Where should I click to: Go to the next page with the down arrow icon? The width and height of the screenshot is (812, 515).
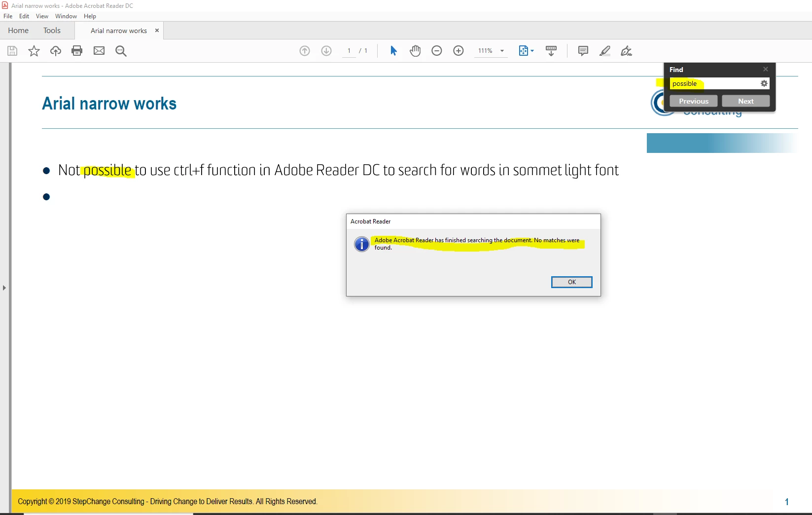[326, 51]
